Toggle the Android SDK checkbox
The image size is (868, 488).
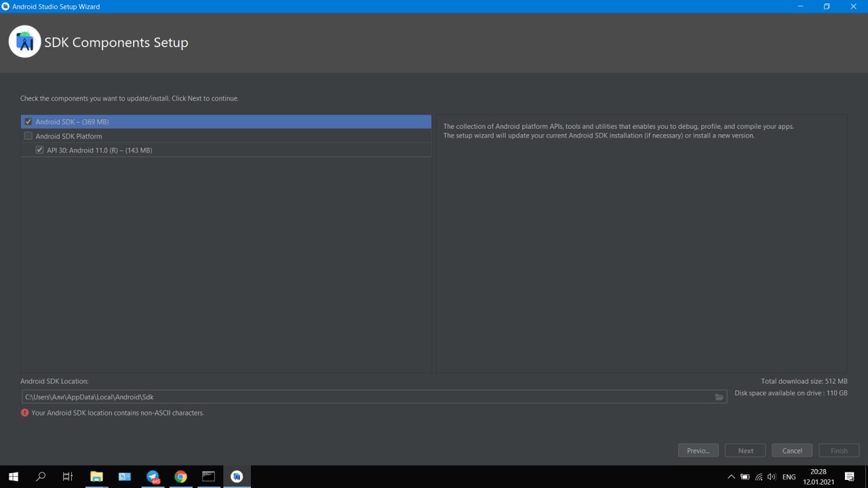tap(28, 122)
